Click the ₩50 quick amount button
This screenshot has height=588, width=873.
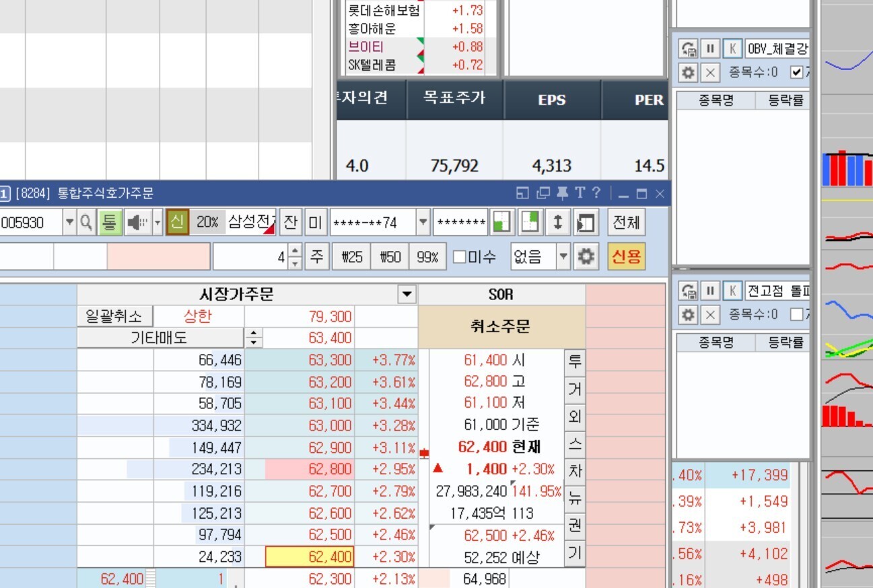390,257
